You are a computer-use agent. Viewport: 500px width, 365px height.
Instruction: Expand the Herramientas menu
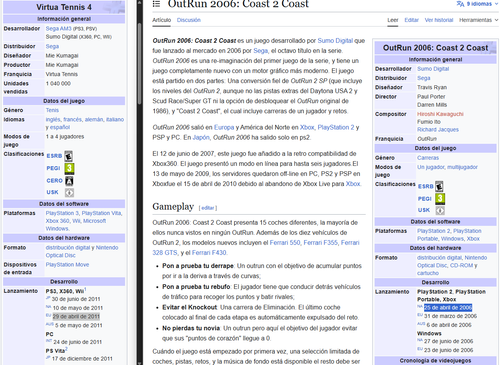coord(478,20)
